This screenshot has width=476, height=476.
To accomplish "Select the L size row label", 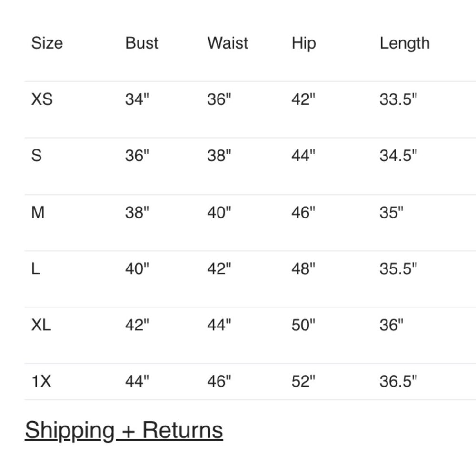I will [36, 268].
